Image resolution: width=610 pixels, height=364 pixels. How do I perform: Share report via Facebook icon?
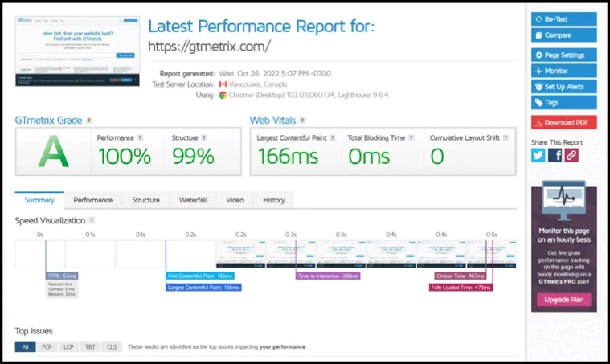point(555,155)
